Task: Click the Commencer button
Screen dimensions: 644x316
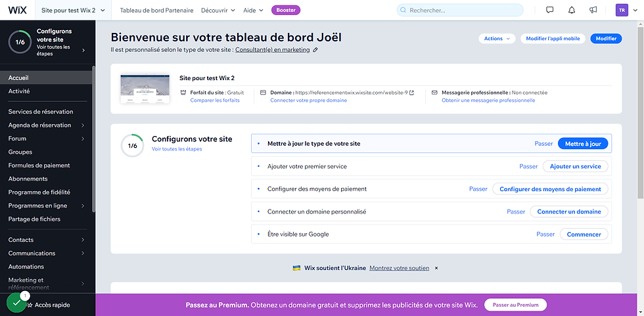Action: pos(584,235)
